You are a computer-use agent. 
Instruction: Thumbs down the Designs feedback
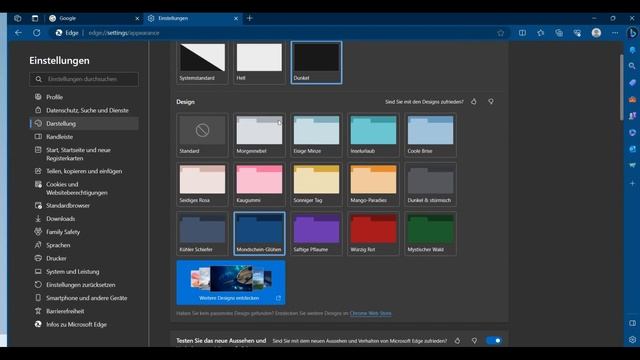coord(491,102)
